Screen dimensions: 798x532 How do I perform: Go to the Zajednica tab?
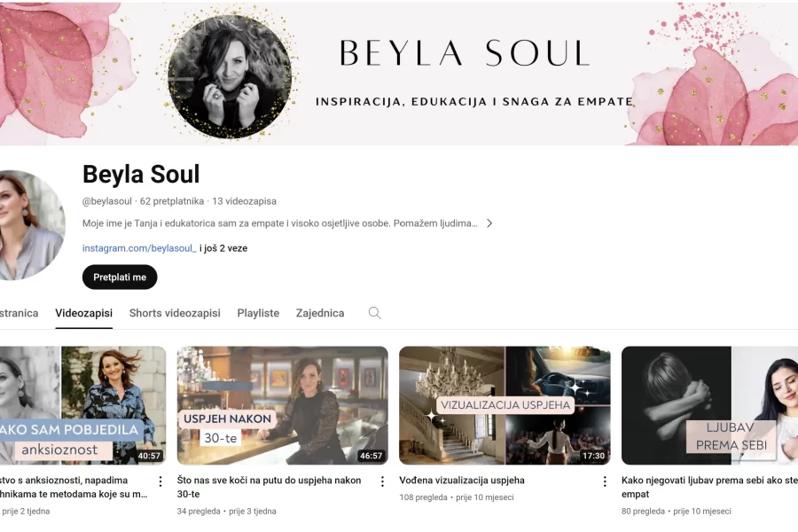(x=320, y=313)
